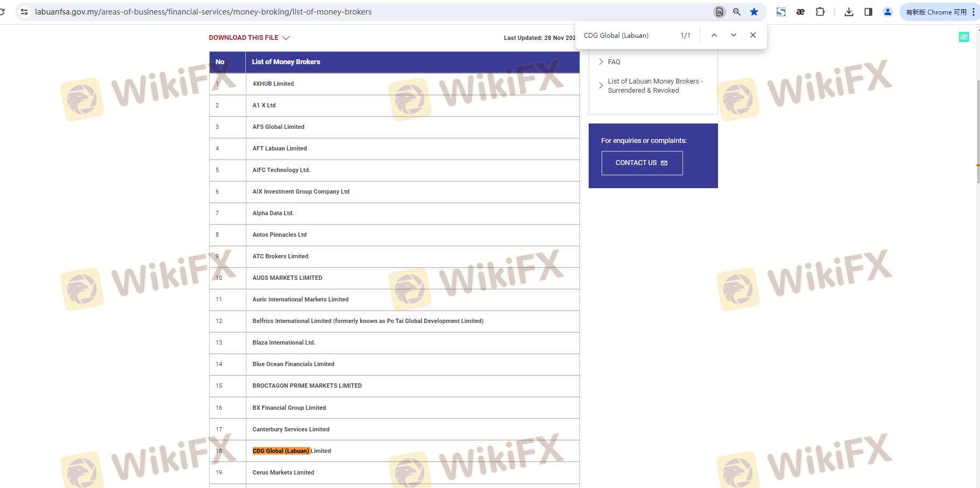
Task: Open Surrendered & Revoked money brokers list
Action: (654, 86)
